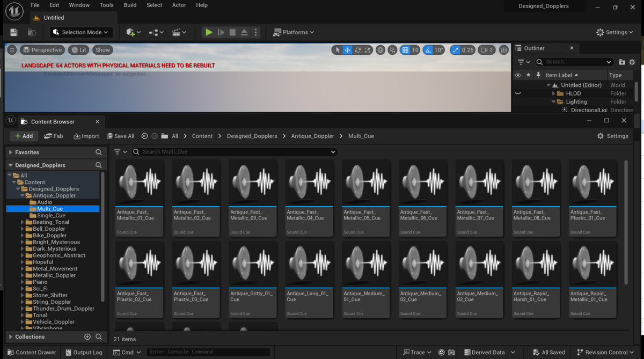Click the Eject from player button
This screenshot has height=359, width=644.
(x=244, y=32)
